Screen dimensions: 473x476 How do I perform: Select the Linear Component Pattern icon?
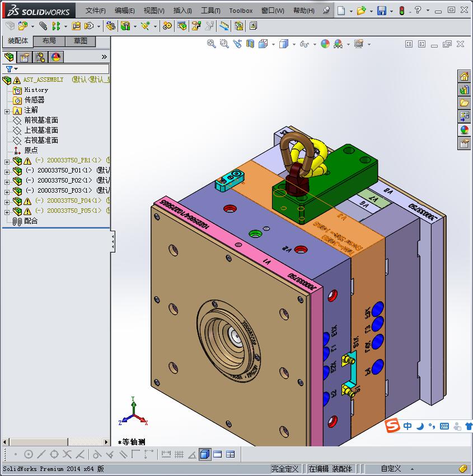tap(56, 26)
